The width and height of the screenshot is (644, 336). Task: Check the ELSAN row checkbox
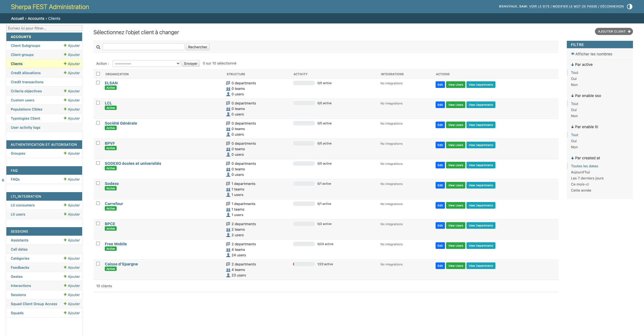[98, 82]
